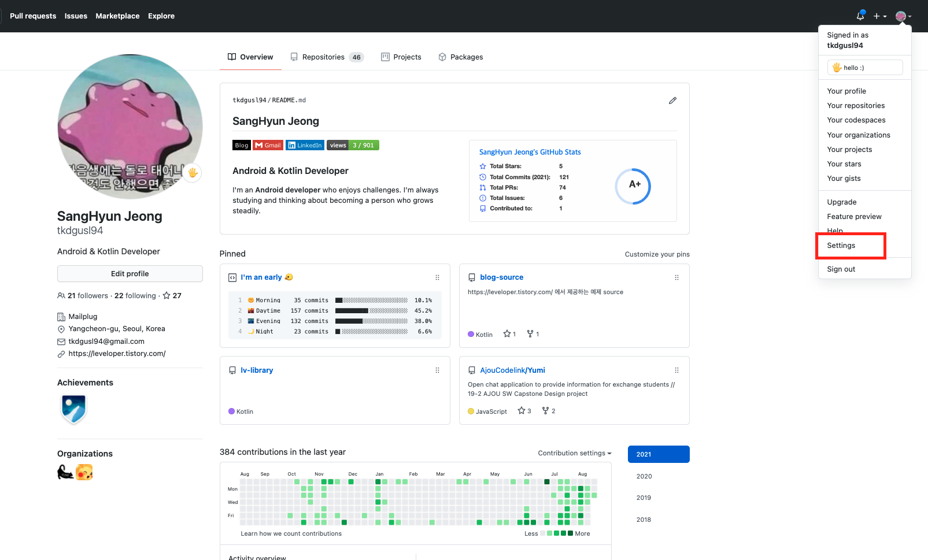Select Feature preview in user menu
This screenshot has height=560, width=928.
point(865,217)
